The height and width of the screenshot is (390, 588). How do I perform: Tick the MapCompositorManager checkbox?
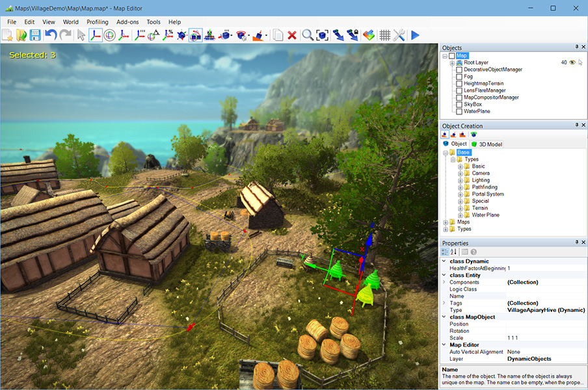[459, 97]
